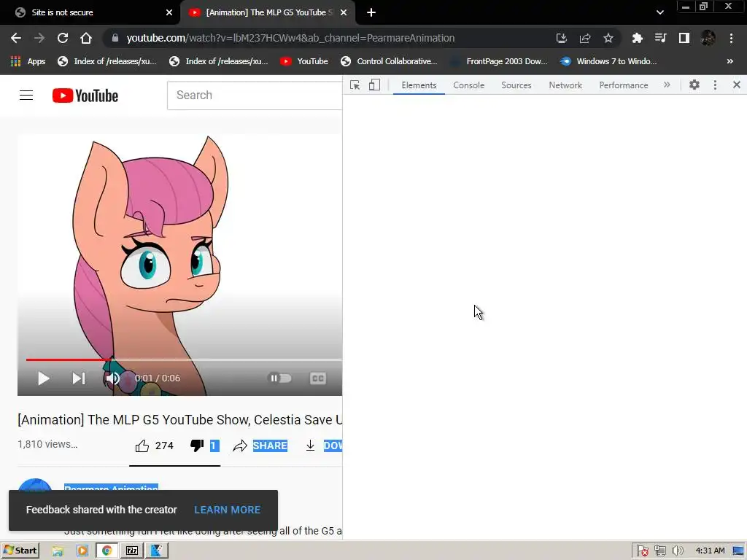Click the browser forward arrow
Image resolution: width=747 pixels, height=560 pixels.
(39, 38)
